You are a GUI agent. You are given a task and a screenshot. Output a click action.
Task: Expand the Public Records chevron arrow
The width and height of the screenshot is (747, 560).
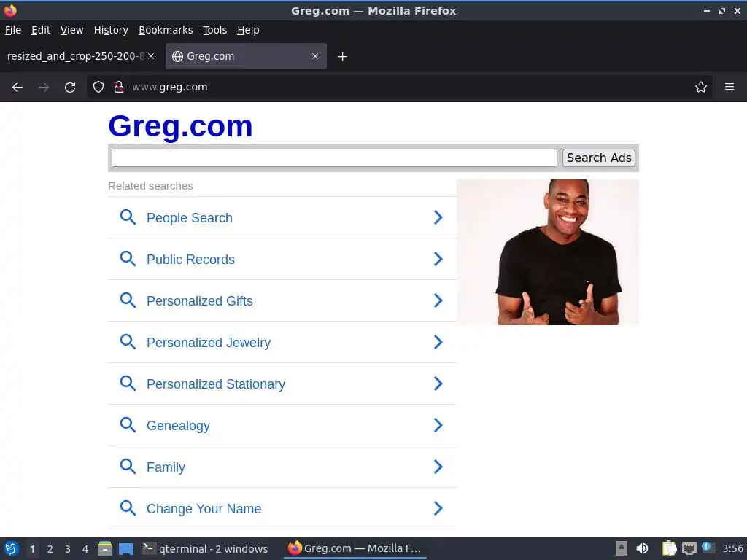click(x=438, y=259)
